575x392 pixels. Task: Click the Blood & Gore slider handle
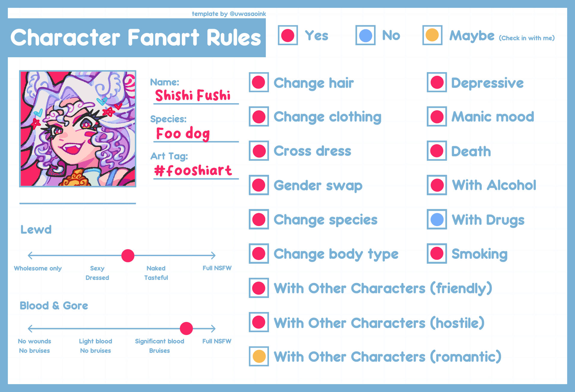(x=186, y=329)
